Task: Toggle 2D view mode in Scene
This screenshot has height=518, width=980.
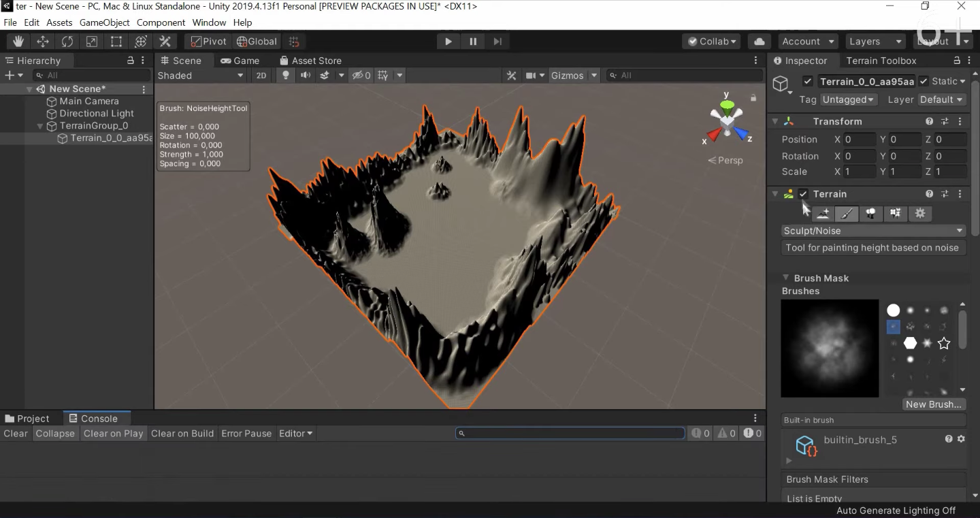Action: 261,76
